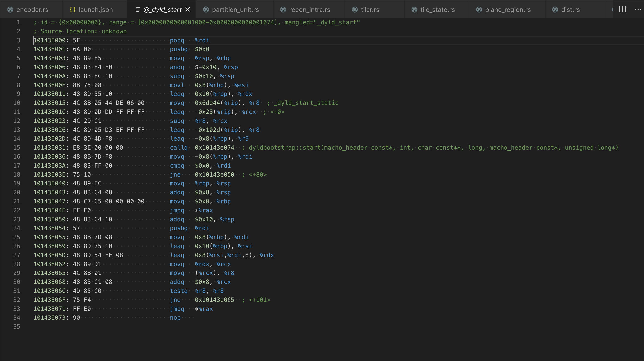644x361 pixels.
Task: Click Rust icon on recon_intra.rs tab
Action: click(x=283, y=9)
